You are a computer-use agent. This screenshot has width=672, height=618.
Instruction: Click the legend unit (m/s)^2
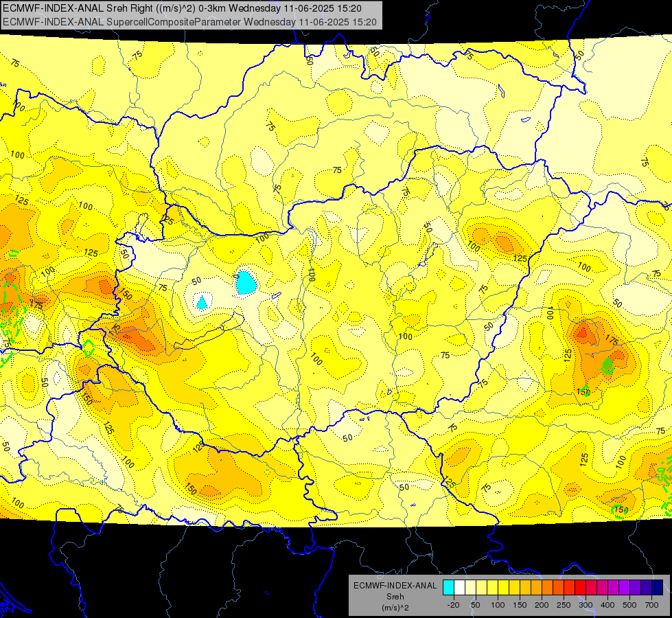coord(395,608)
